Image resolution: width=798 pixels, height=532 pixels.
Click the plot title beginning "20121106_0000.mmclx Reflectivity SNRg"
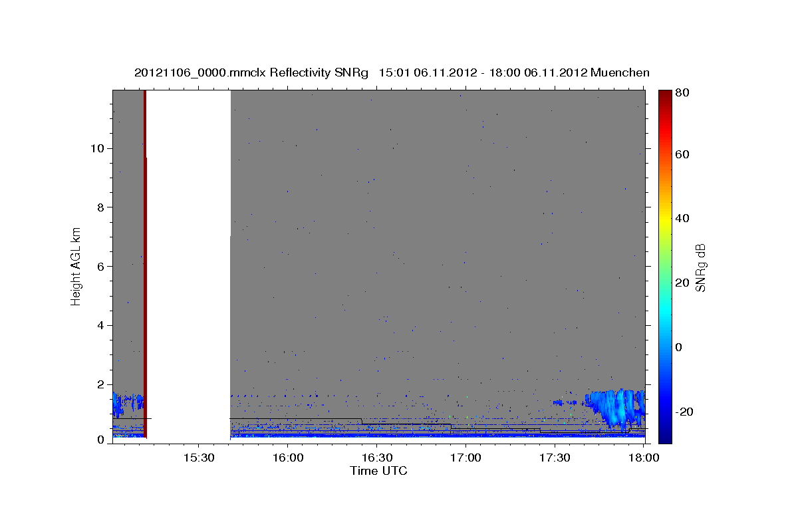(x=392, y=72)
